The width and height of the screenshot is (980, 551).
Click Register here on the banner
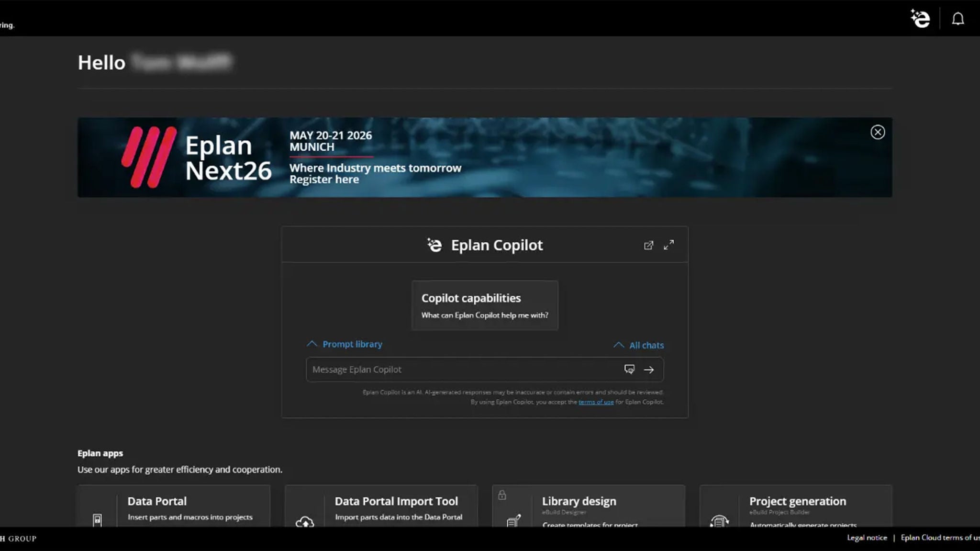coord(324,180)
